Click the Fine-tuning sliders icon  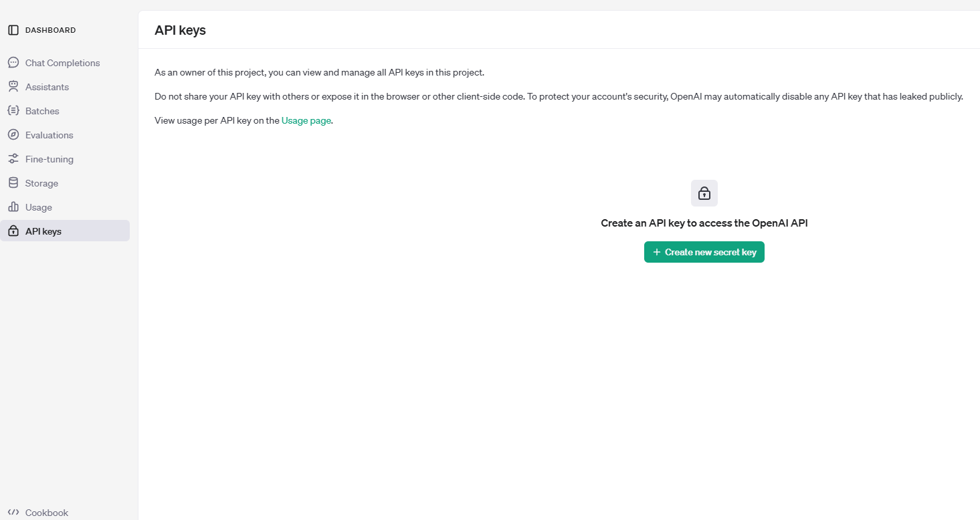click(x=13, y=159)
